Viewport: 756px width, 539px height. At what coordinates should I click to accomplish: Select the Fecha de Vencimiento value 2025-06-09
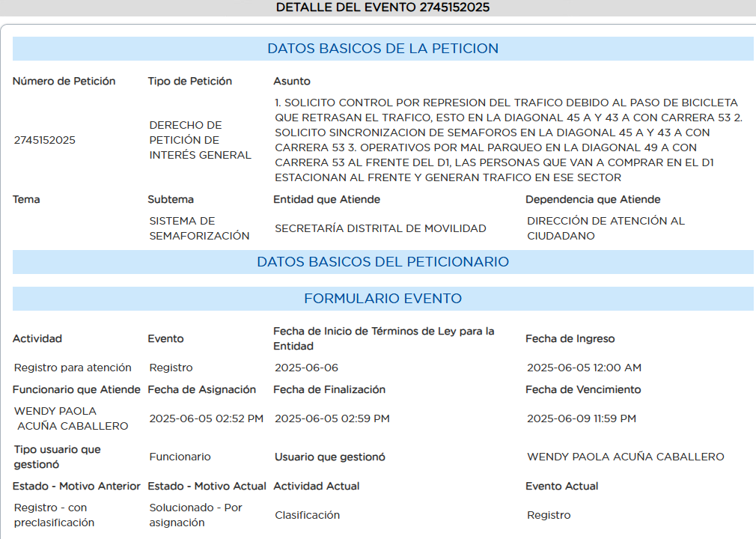[x=581, y=418]
